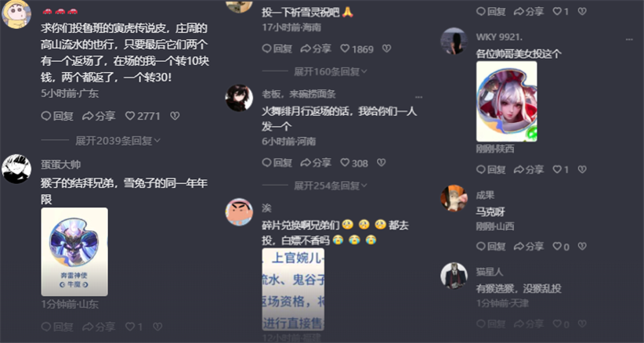The image size is (644, 343).
Task: Open the 奔雷神使 牛魔 image
Action: point(74,252)
